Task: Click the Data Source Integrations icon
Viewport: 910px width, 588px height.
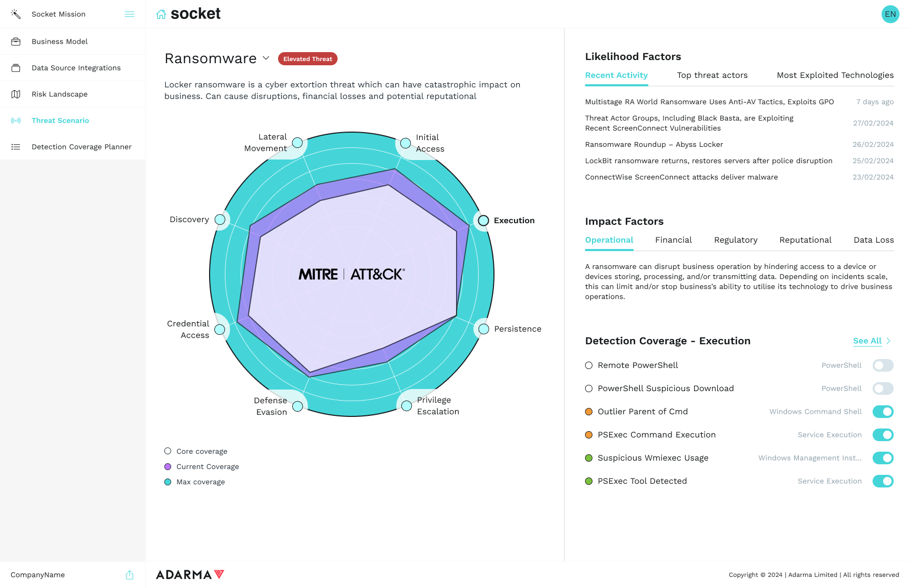Action: (x=16, y=68)
